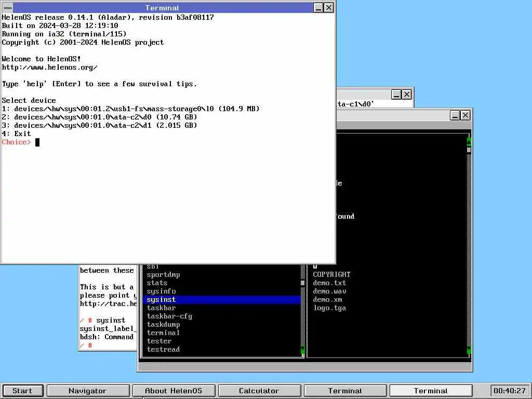Screen dimensions: 532x399
Task: Activate the second, highlighted Terminal taskbar button
Action: (x=431, y=391)
